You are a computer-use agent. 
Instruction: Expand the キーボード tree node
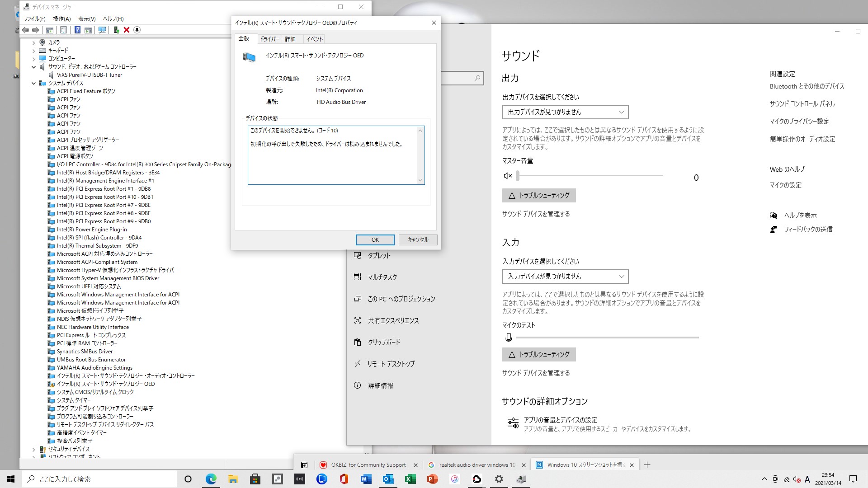tap(33, 51)
